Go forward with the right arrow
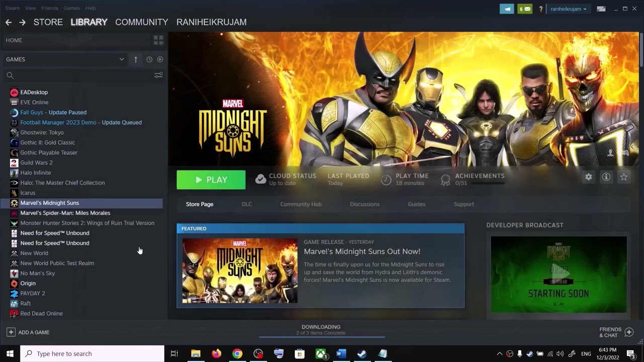This screenshot has width=644, height=362. tap(22, 22)
